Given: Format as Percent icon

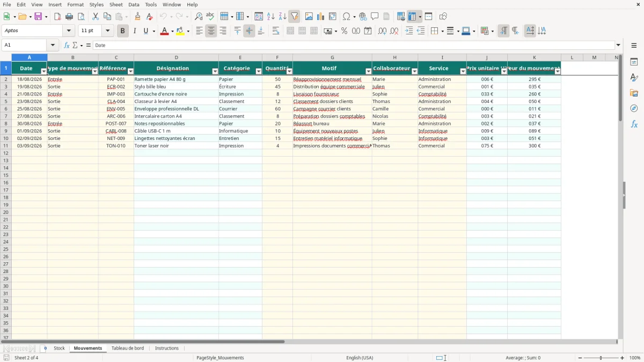Looking at the screenshot, I should point(344,31).
